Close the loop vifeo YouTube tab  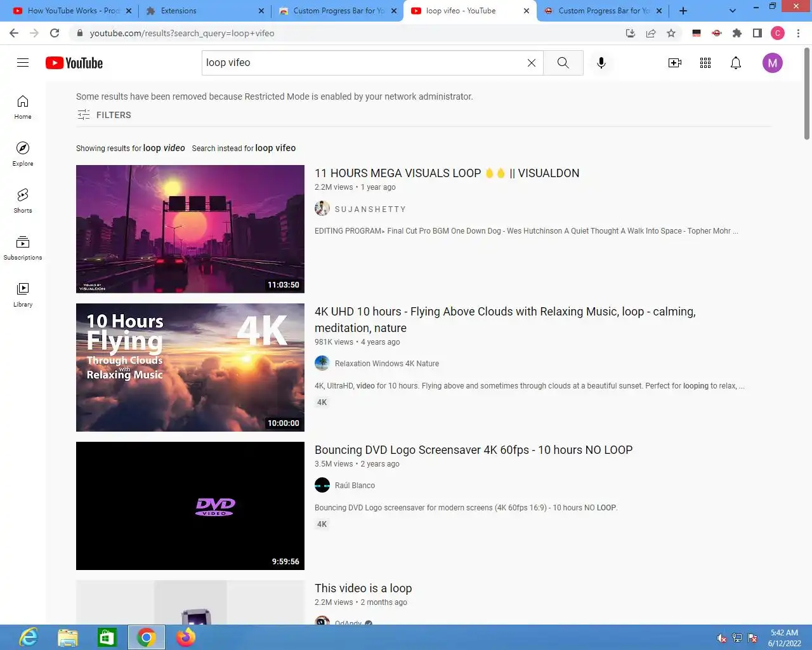tap(527, 11)
